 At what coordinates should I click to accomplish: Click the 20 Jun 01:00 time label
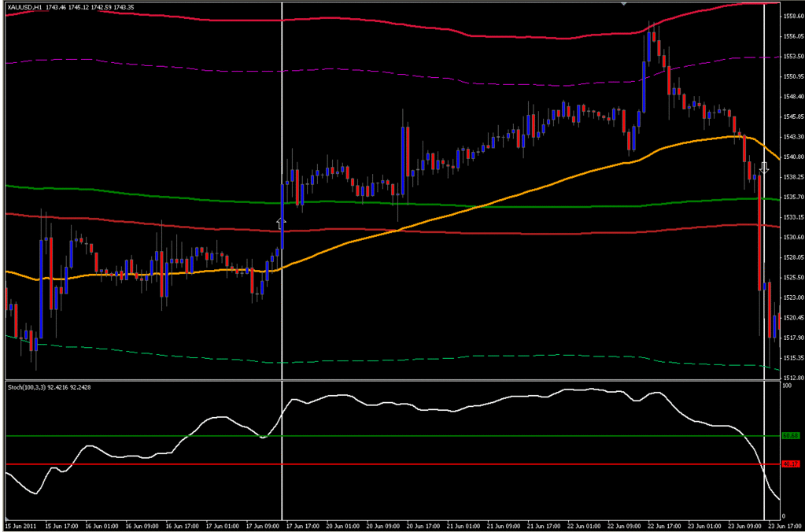tap(343, 526)
